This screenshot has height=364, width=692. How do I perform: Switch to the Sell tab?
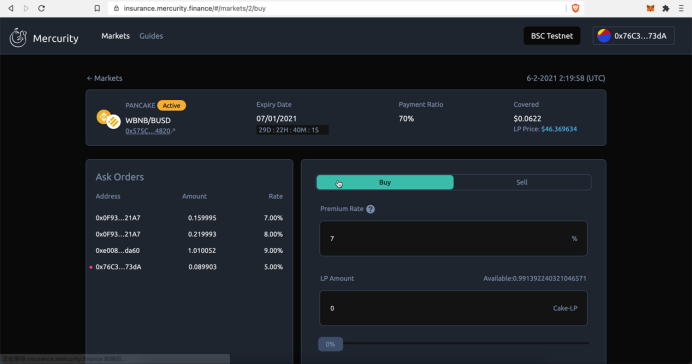522,182
